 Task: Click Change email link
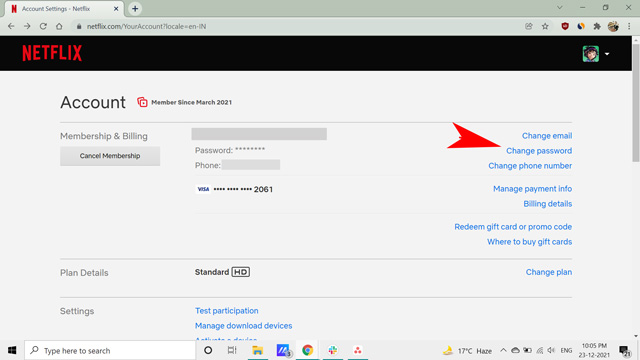[547, 136]
